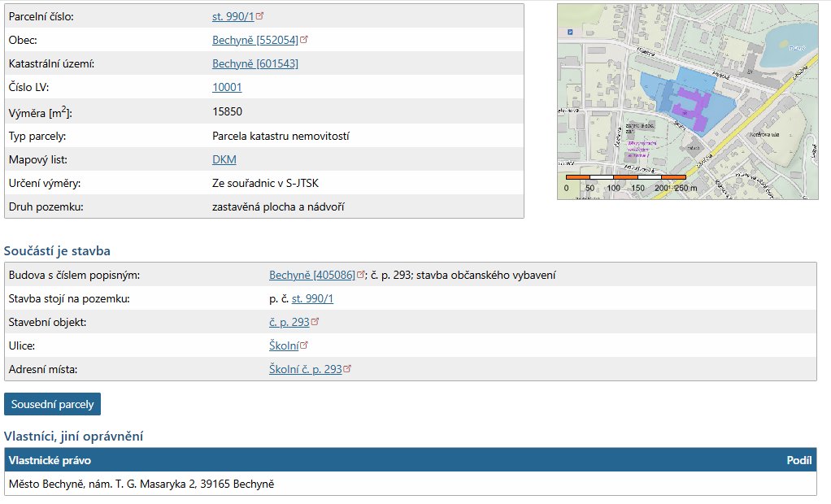Open parcel link st. 990/1 in Parcelní číslo row

(x=233, y=16)
